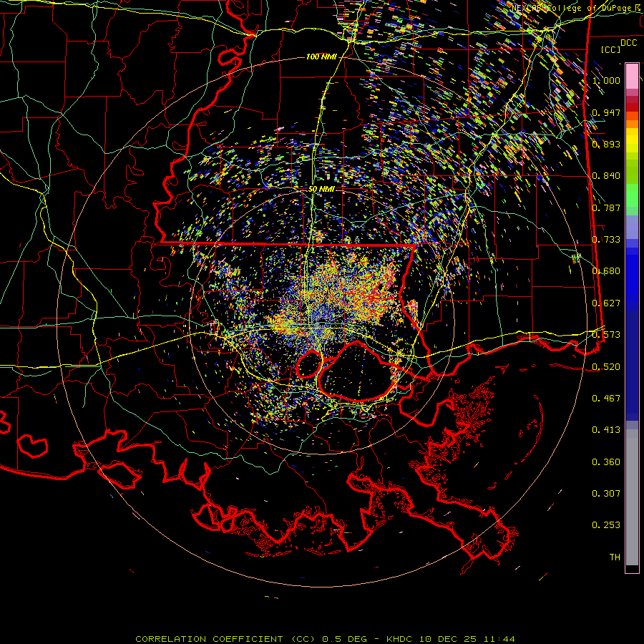Screen dimensions: 644x644
Task: Click the 0.947 color scale value
Action: tap(606, 112)
